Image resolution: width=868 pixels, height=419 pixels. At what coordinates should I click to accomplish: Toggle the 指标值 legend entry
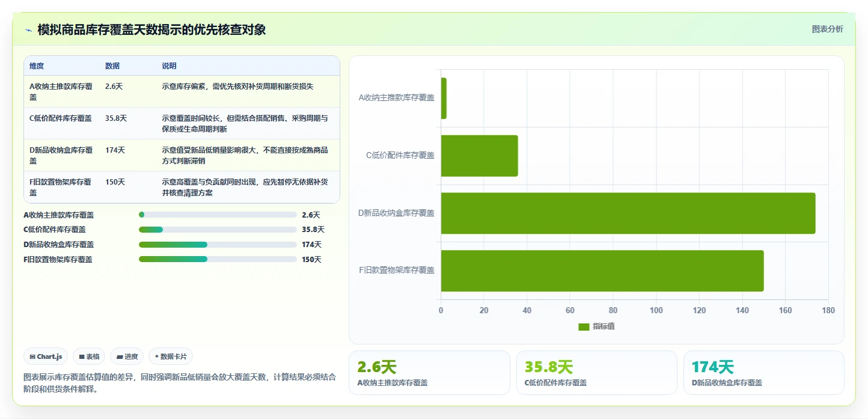pos(596,326)
